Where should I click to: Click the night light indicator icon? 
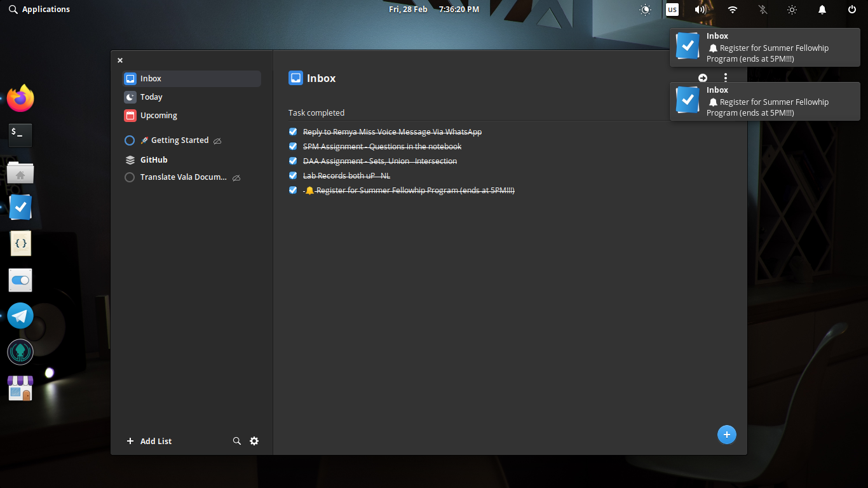tap(646, 10)
